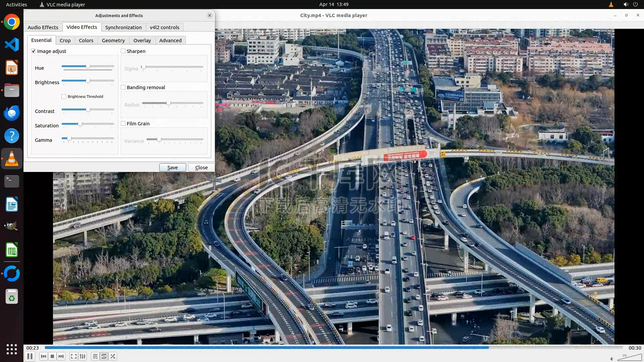
Task: Mute audio with the speaker icon
Action: pyautogui.click(x=612, y=359)
